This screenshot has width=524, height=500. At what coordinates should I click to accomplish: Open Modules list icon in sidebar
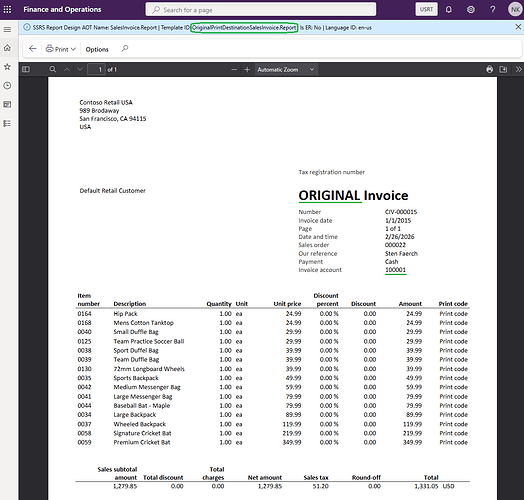[x=7, y=124]
